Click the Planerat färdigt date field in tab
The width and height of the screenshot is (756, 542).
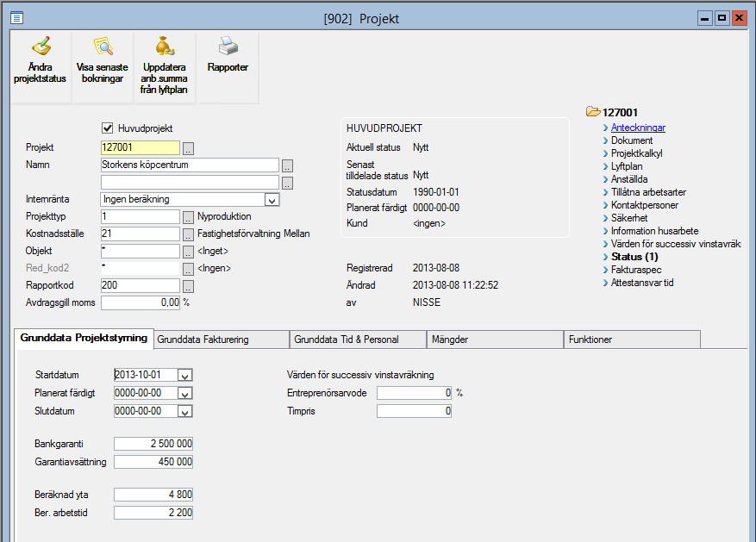point(146,393)
